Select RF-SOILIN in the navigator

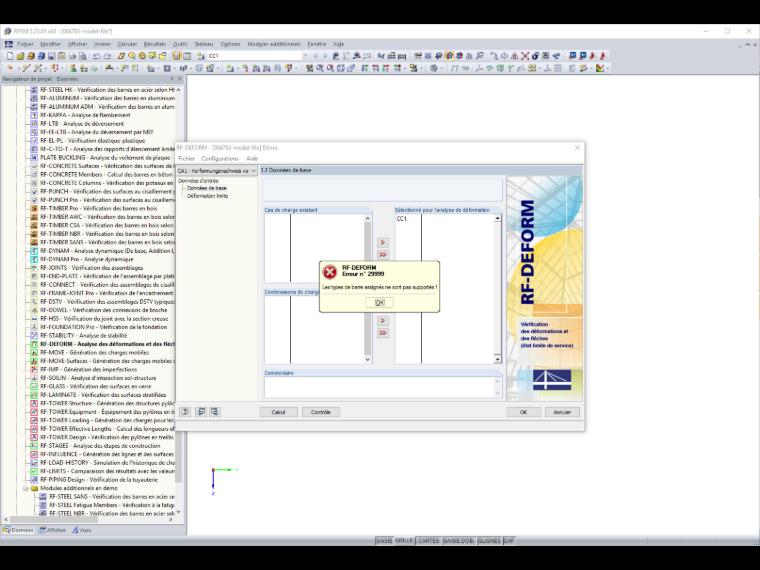pyautogui.click(x=98, y=378)
